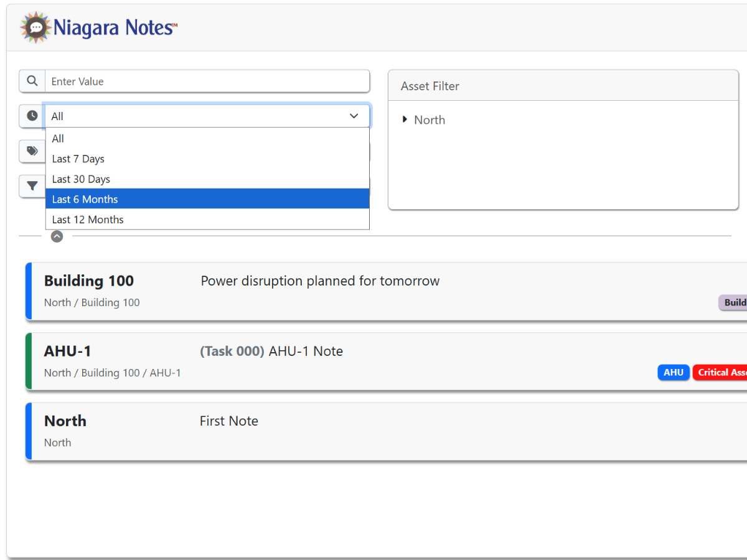This screenshot has width=747, height=560.
Task: Click the tags icon
Action: click(x=32, y=151)
